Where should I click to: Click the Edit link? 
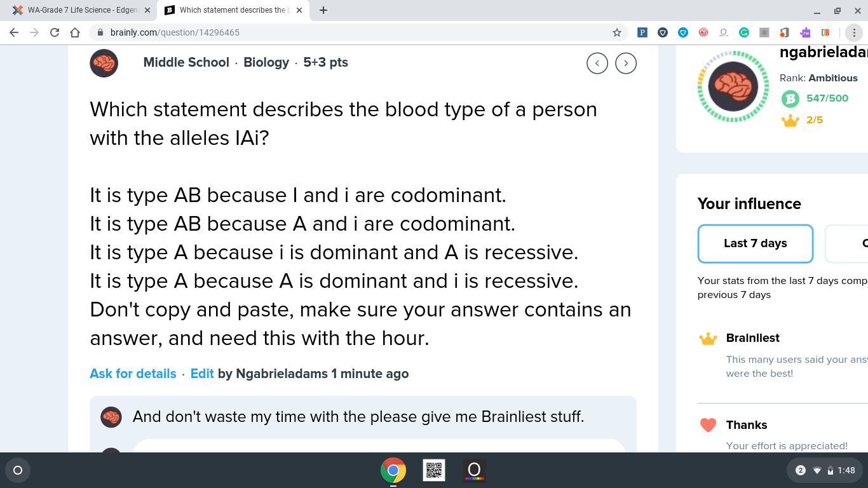coord(202,374)
